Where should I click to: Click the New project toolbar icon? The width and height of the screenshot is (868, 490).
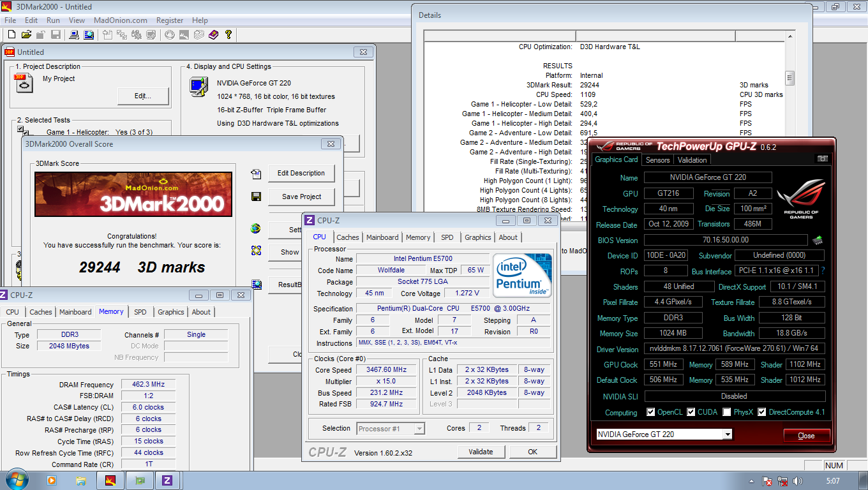coord(11,34)
